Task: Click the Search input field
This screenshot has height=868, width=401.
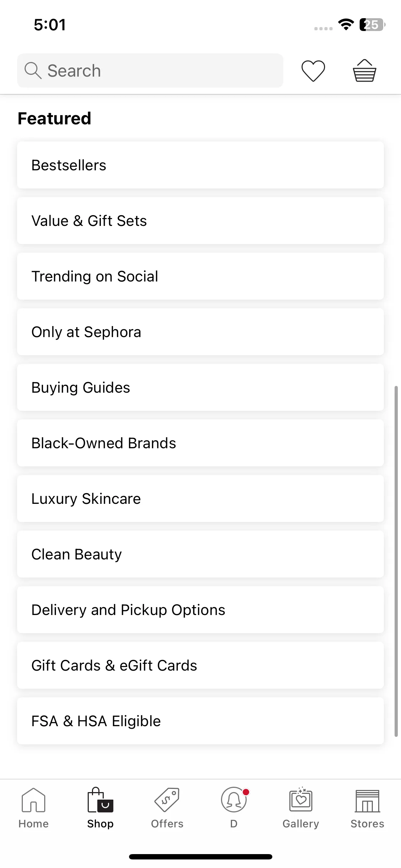Action: 150,71
